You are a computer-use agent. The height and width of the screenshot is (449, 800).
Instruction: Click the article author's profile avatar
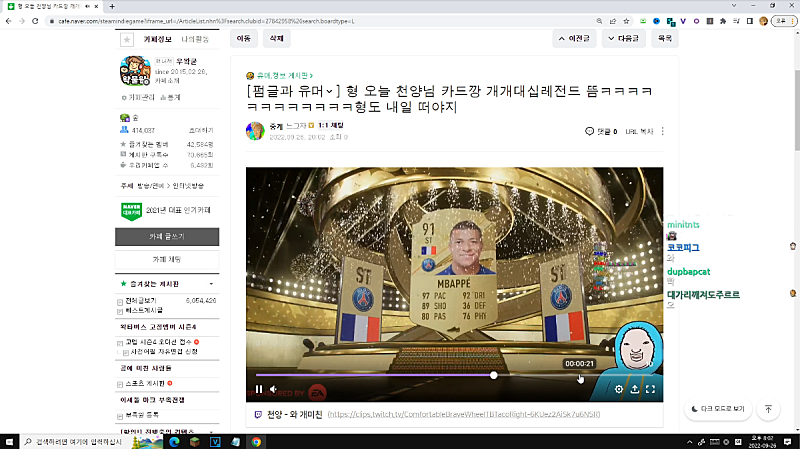(255, 131)
